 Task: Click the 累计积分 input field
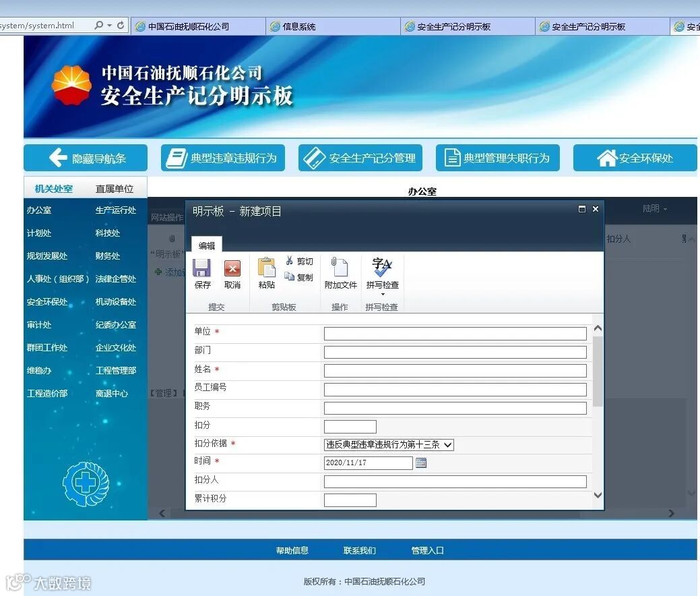[x=350, y=500]
